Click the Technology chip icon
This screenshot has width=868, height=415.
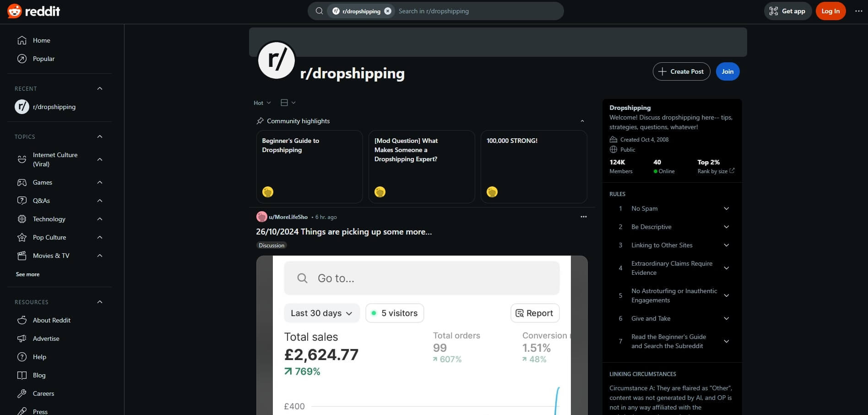[22, 219]
